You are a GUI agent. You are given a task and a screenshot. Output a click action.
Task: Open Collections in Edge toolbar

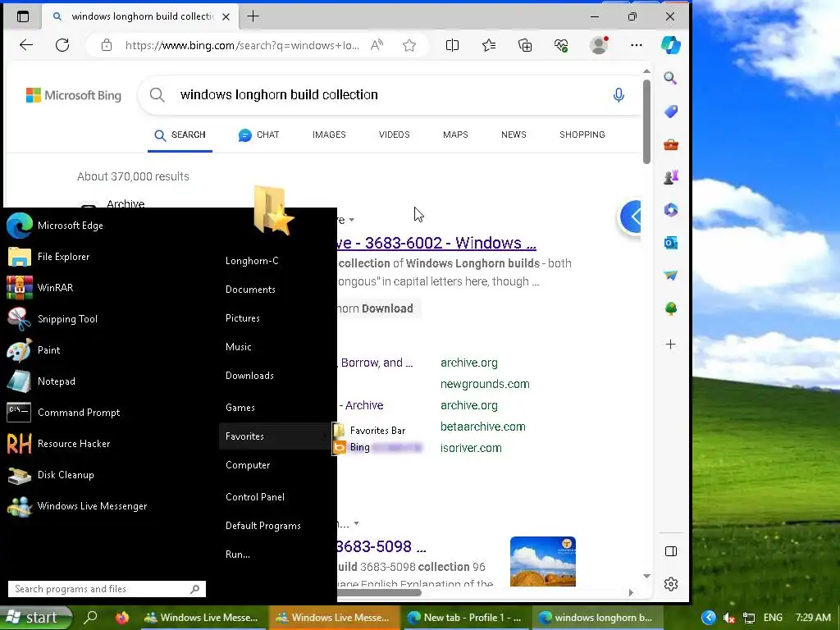(525, 46)
